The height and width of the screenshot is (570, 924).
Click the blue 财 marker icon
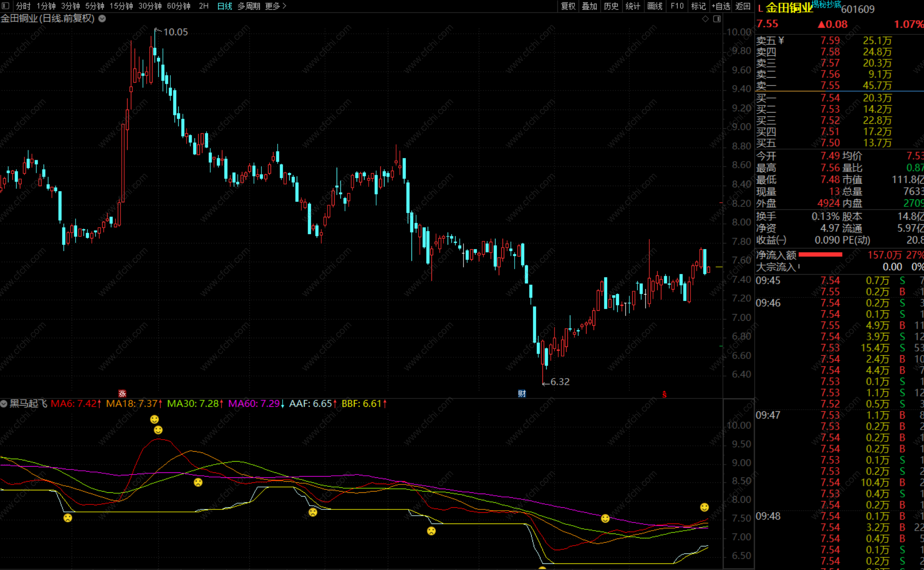click(x=522, y=393)
